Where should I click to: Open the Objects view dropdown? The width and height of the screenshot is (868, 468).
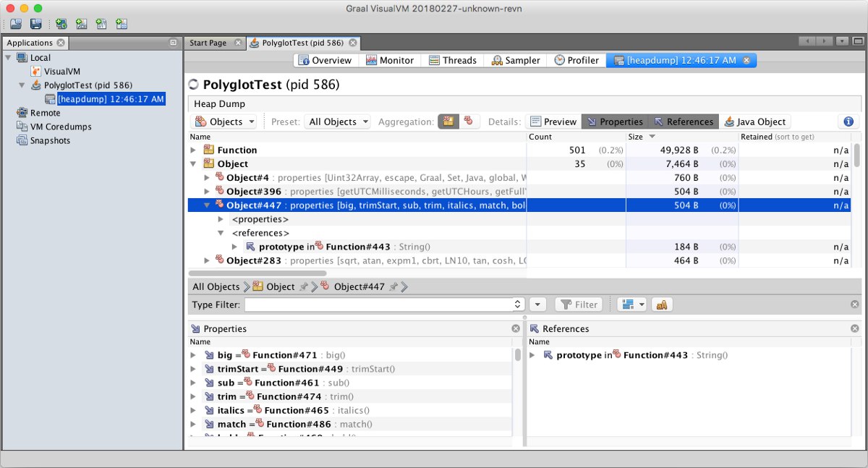224,122
